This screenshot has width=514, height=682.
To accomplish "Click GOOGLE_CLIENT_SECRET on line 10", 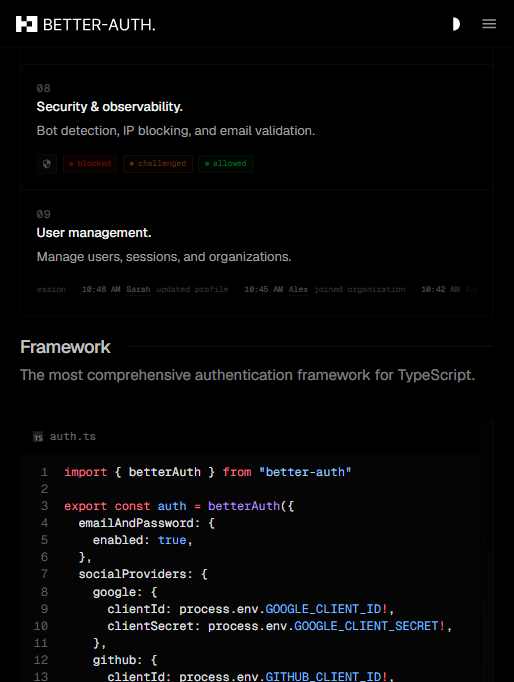I will point(366,626).
